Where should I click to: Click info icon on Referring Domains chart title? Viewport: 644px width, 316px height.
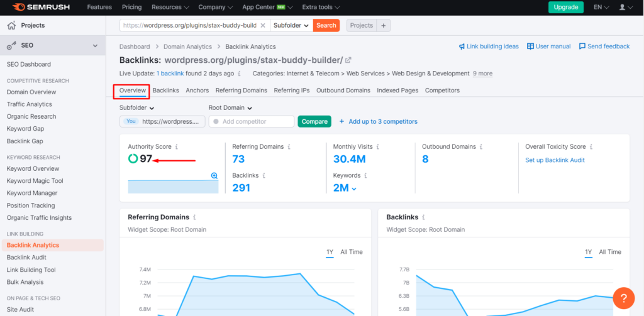point(194,217)
